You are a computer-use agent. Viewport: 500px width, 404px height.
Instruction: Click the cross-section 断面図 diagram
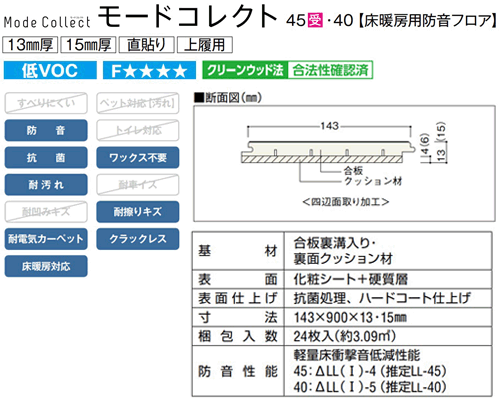click(344, 163)
